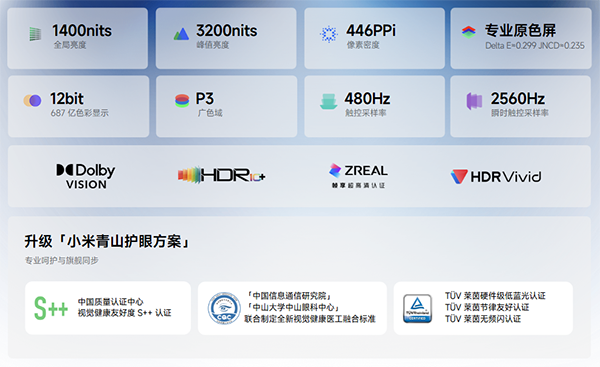Click the green S++ rating mark

click(51, 308)
